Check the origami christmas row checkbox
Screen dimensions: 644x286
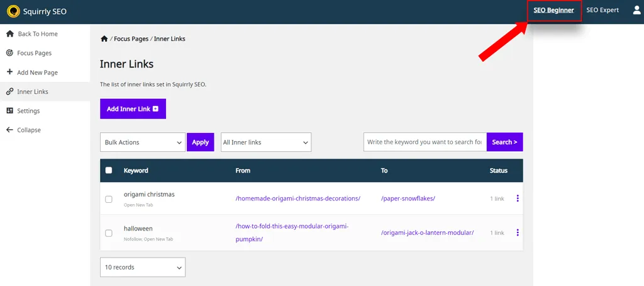point(109,199)
